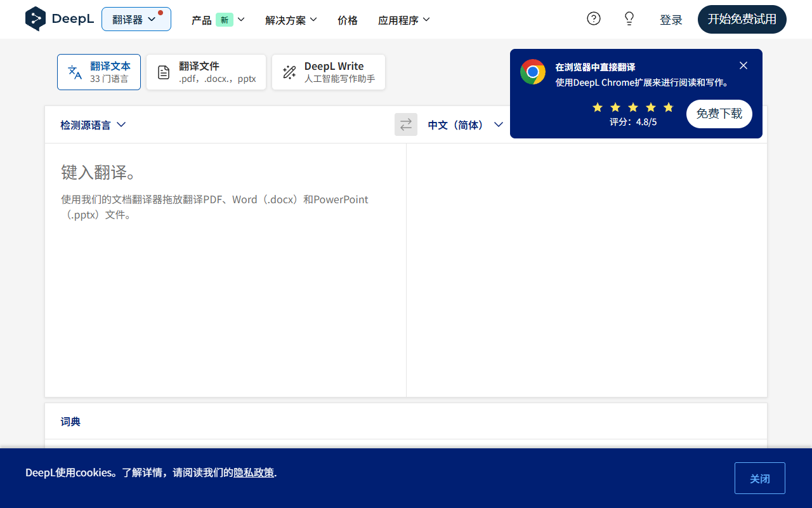Click into the 键入翻译 text area
The height and width of the screenshot is (508, 812).
pyautogui.click(x=225, y=270)
